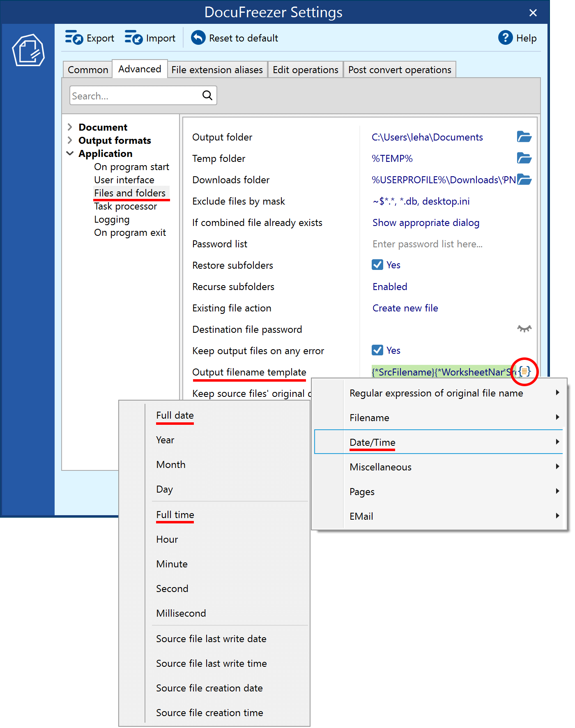Open the Date/Time submenu
Viewport: 575px width, 728px height.
[439, 442]
